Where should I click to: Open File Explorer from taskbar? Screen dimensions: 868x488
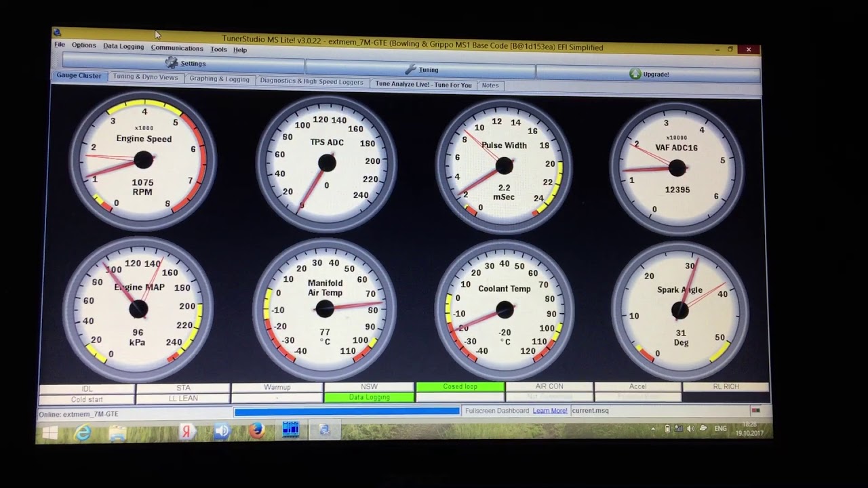[x=117, y=432]
